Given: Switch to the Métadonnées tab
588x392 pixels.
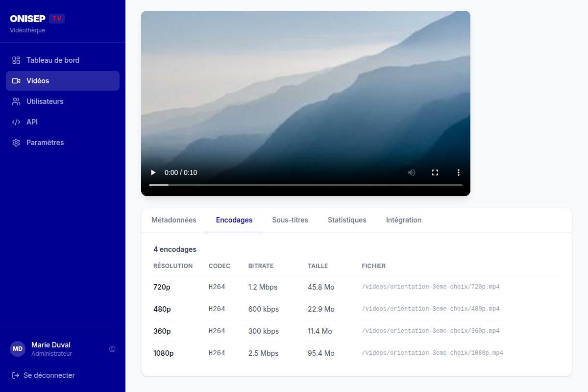Looking at the screenshot, I should tap(174, 220).
